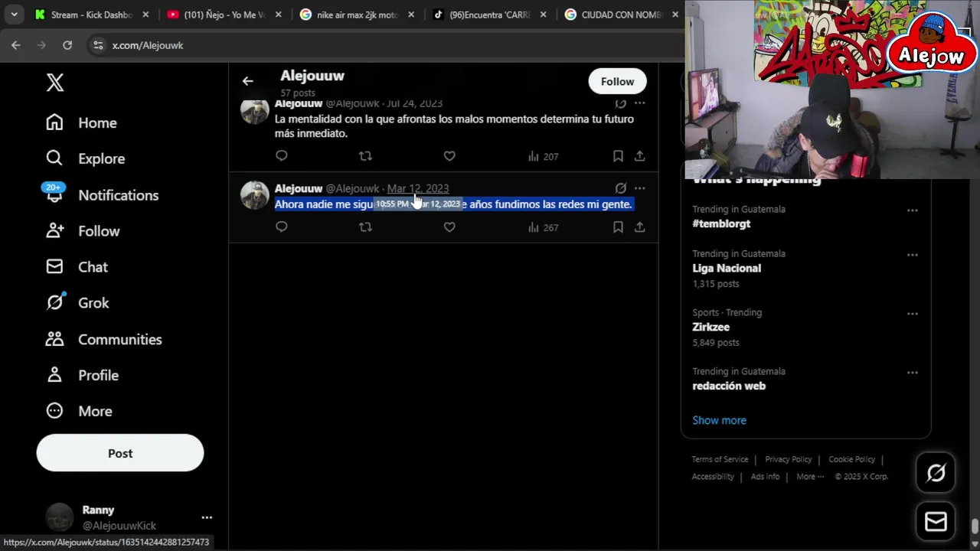Like the Mar 12, 2023 post
980x551 pixels.
click(449, 227)
